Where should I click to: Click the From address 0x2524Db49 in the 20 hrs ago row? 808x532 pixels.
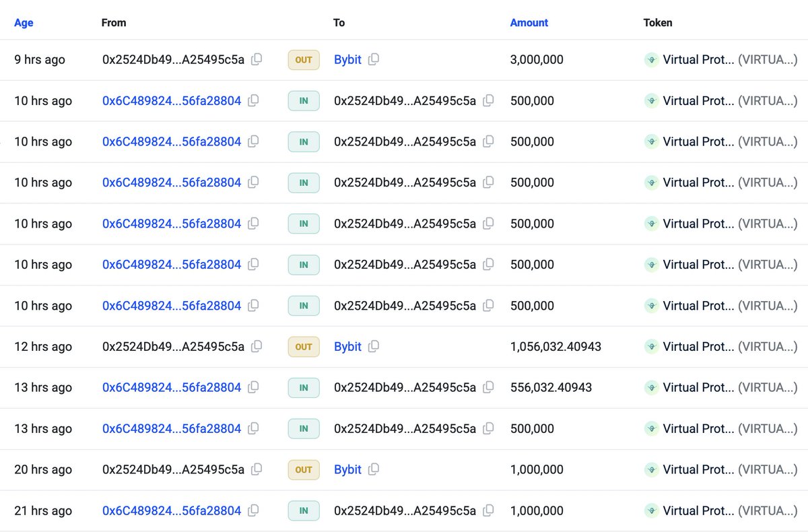point(173,469)
